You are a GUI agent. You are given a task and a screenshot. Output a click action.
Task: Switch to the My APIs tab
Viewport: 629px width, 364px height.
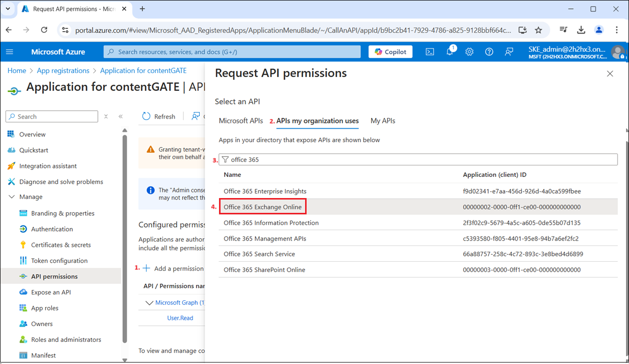383,121
